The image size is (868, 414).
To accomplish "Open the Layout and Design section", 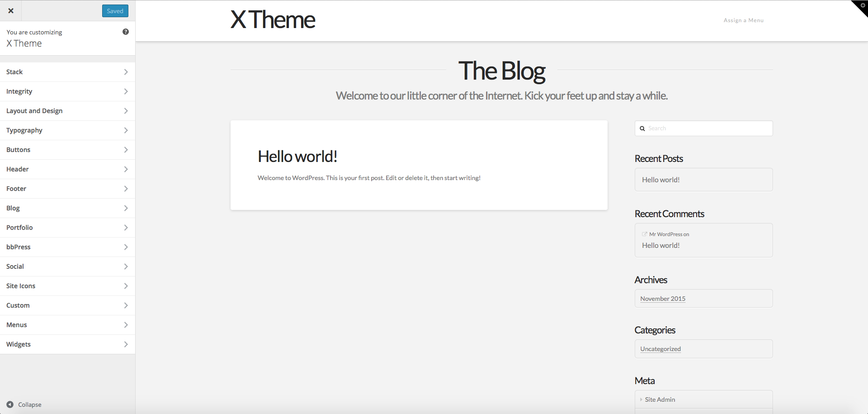I will pos(68,111).
